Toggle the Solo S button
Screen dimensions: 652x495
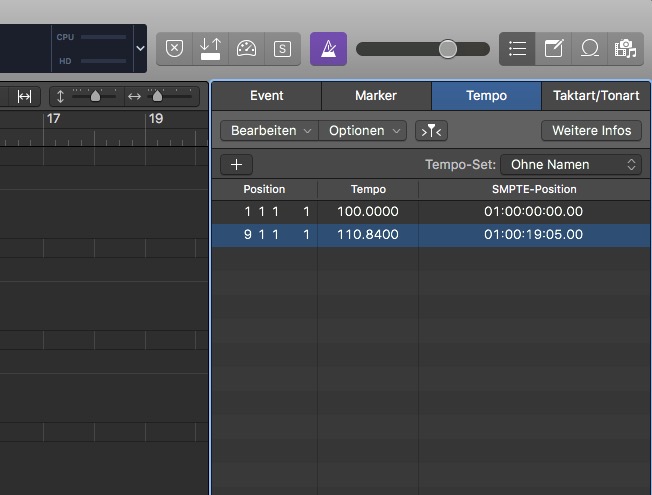point(282,49)
